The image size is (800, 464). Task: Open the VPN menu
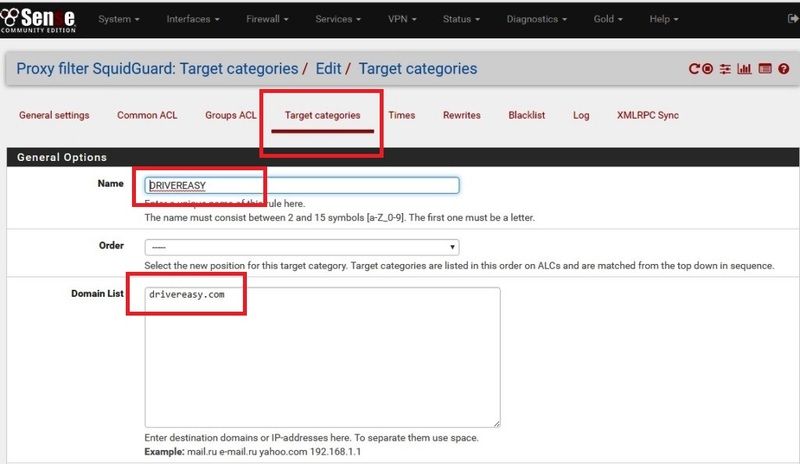pyautogui.click(x=402, y=19)
